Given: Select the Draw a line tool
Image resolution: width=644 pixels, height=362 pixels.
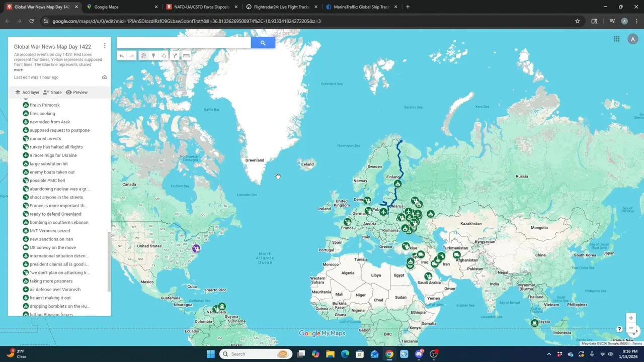Looking at the screenshot, I should (x=164, y=56).
